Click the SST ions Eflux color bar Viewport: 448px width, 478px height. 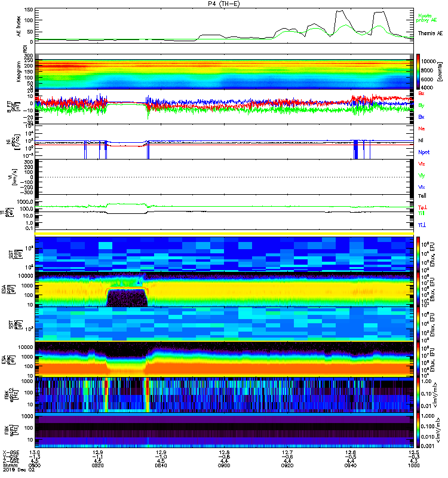pyautogui.click(x=418, y=255)
